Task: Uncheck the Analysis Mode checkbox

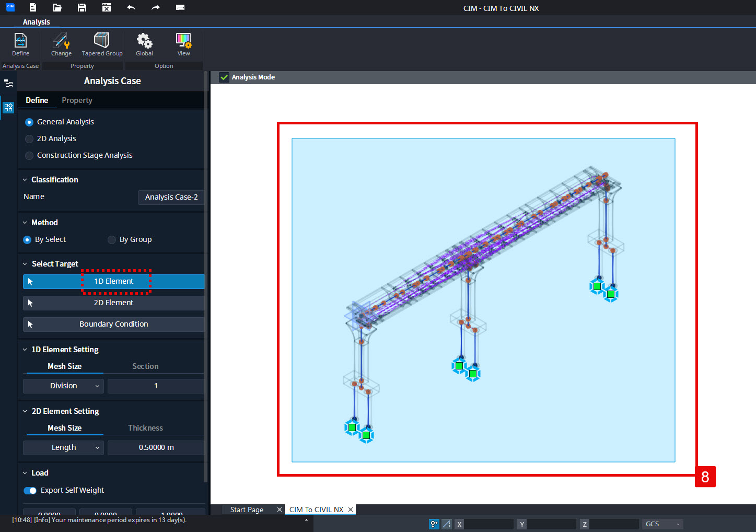Action: [224, 77]
